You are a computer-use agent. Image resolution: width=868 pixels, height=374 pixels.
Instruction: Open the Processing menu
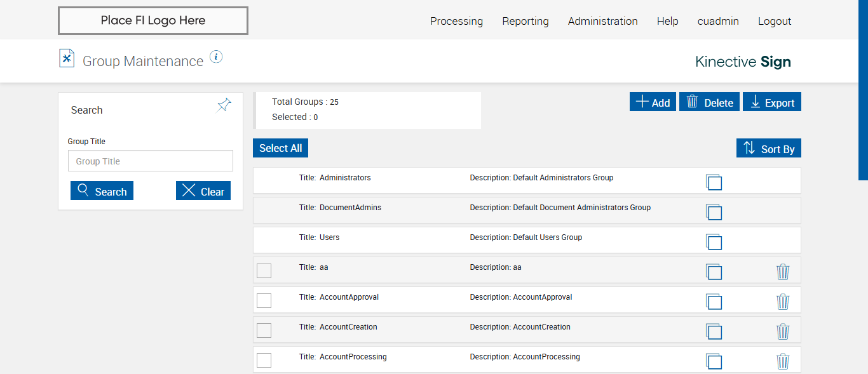tap(456, 21)
